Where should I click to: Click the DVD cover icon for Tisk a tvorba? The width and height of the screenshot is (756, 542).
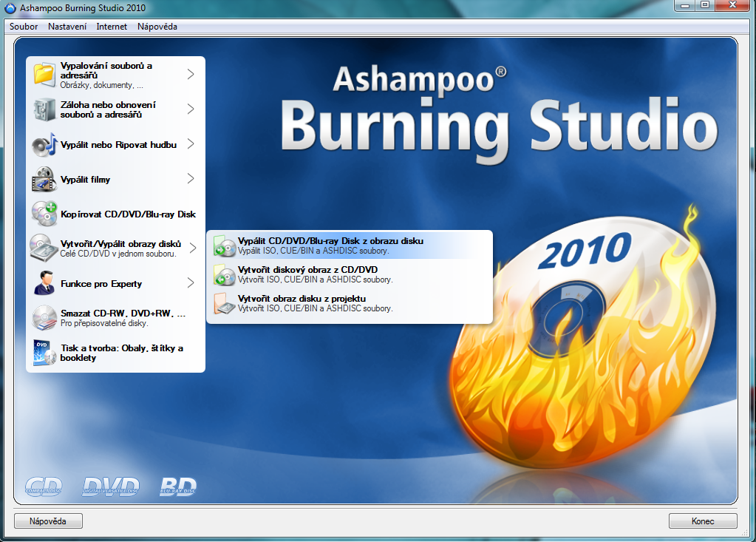pos(44,353)
